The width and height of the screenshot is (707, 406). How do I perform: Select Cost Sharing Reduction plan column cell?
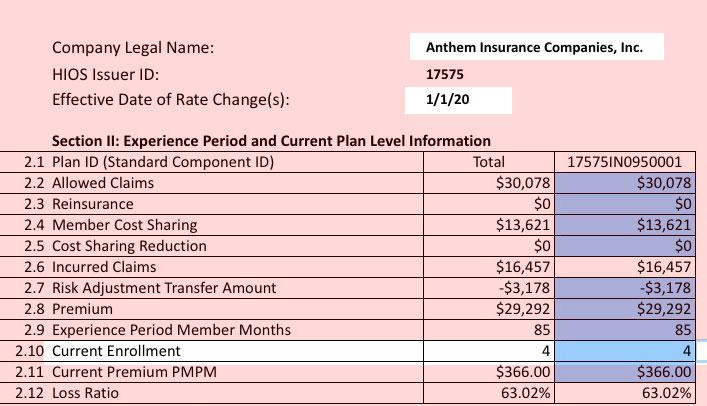[x=624, y=246]
